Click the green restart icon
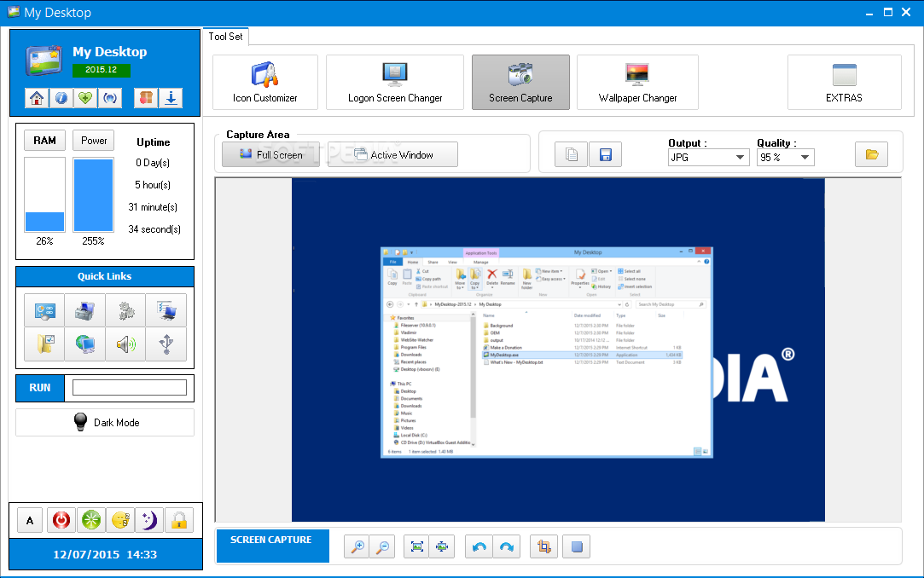Image resolution: width=924 pixels, height=578 pixels. 90,520
